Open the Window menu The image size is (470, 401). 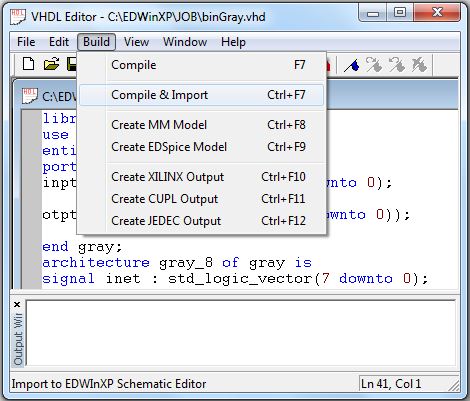tap(185, 42)
